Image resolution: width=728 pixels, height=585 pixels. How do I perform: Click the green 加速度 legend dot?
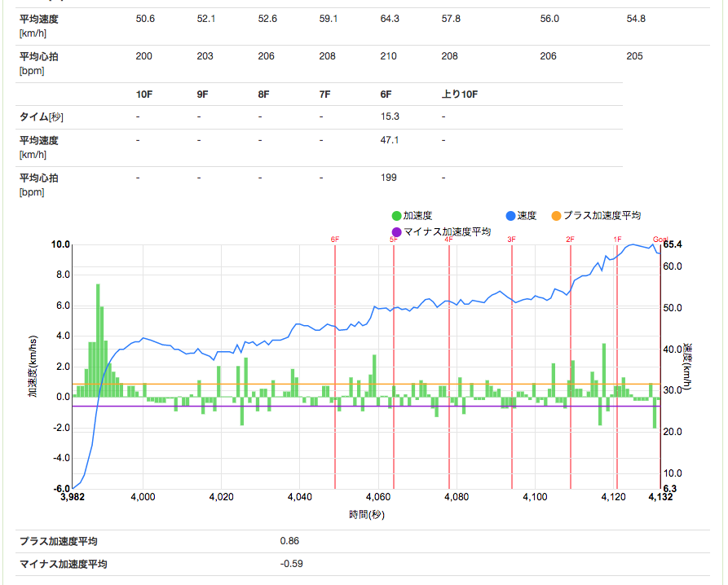click(396, 216)
